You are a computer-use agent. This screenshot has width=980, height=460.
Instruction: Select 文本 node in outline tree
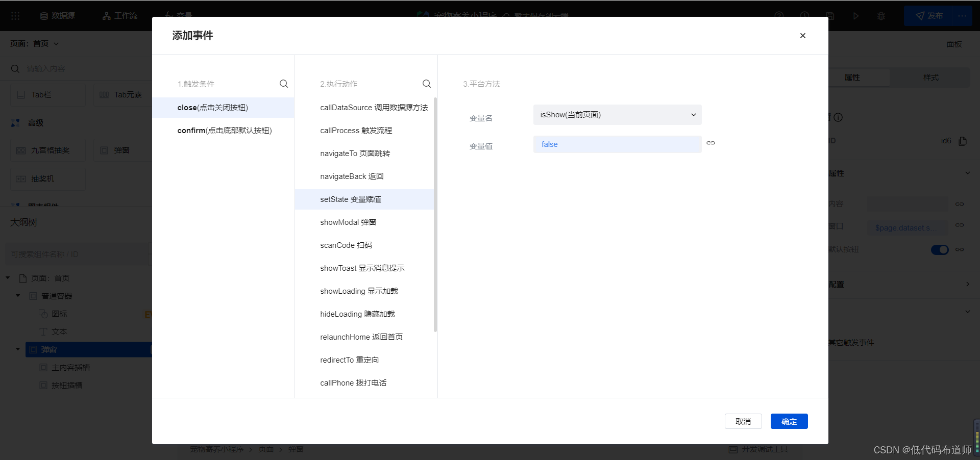pos(59,331)
